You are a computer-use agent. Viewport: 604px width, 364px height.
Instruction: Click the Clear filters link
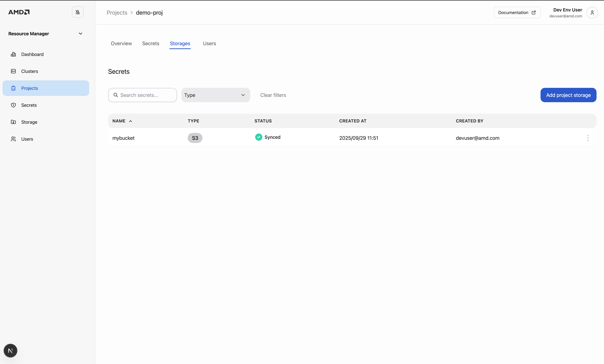(x=273, y=95)
